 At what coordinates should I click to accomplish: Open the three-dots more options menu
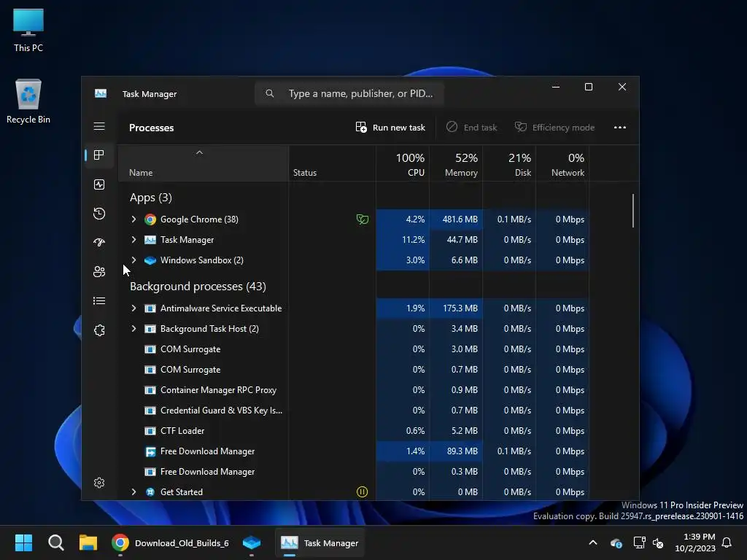click(620, 127)
